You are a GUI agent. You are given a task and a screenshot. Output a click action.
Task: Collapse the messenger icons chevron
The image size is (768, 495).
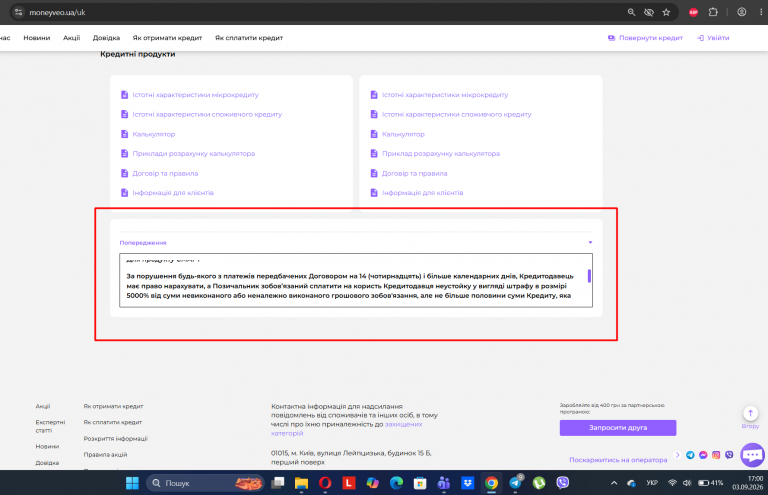[x=678, y=455]
